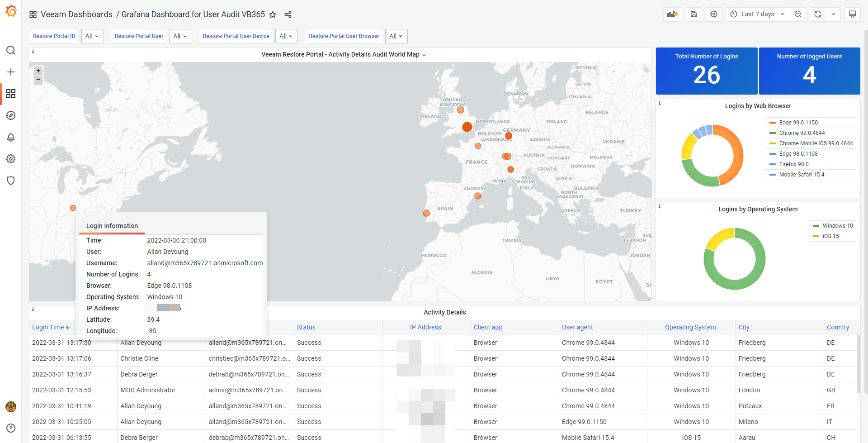Toggle Firefox 98.0 legend series

click(793, 164)
